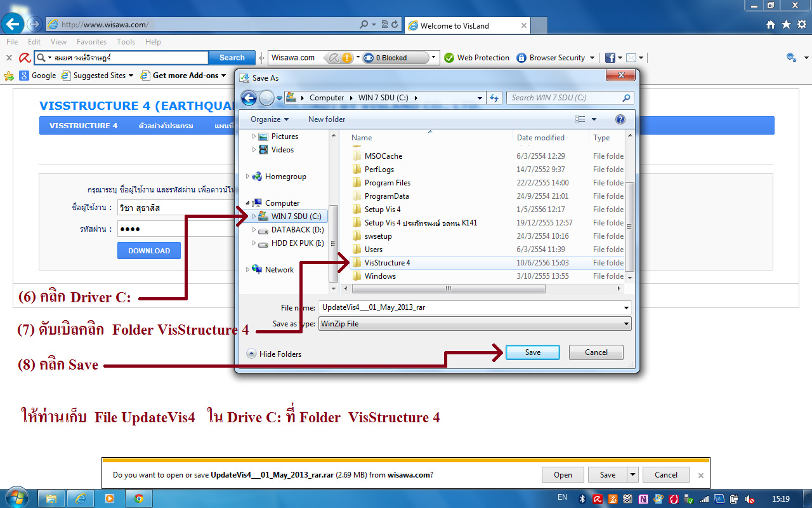Click the Facebook icon on the toolbar
Screen dimensions: 812x508
pyautogui.click(x=610, y=58)
